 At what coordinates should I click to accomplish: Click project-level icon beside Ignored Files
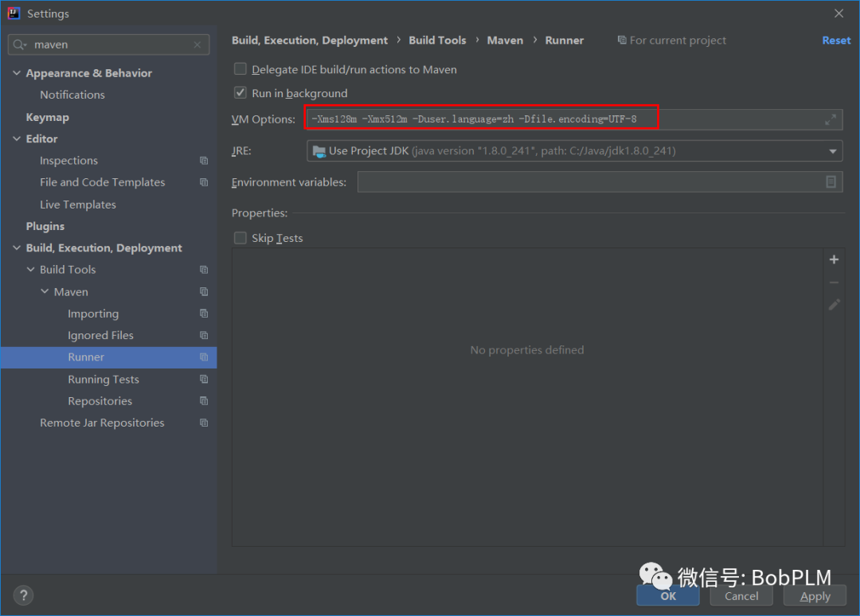[x=204, y=335]
